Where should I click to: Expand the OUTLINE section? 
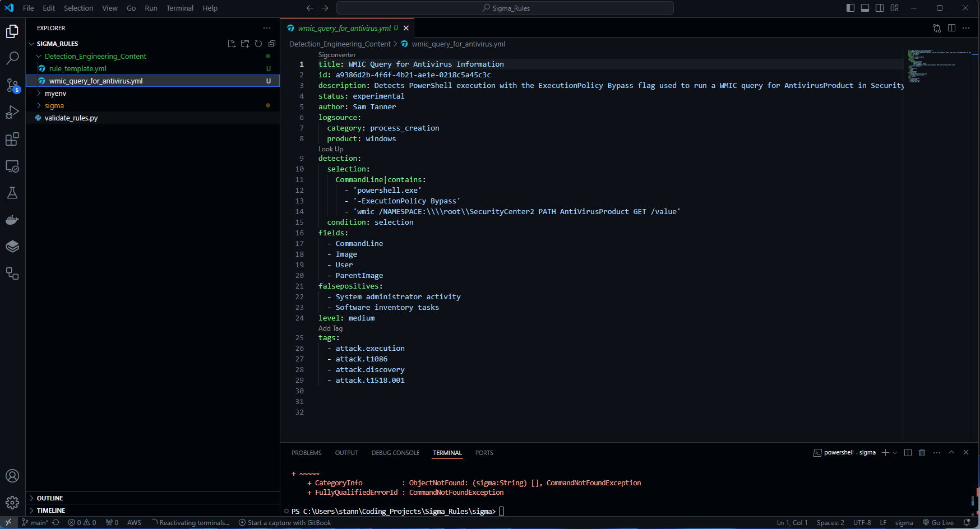point(50,498)
